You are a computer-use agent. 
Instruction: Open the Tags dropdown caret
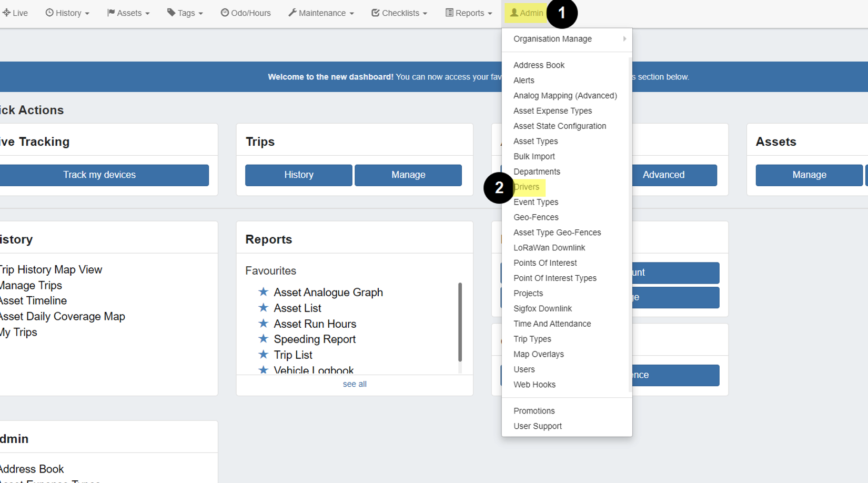200,14
